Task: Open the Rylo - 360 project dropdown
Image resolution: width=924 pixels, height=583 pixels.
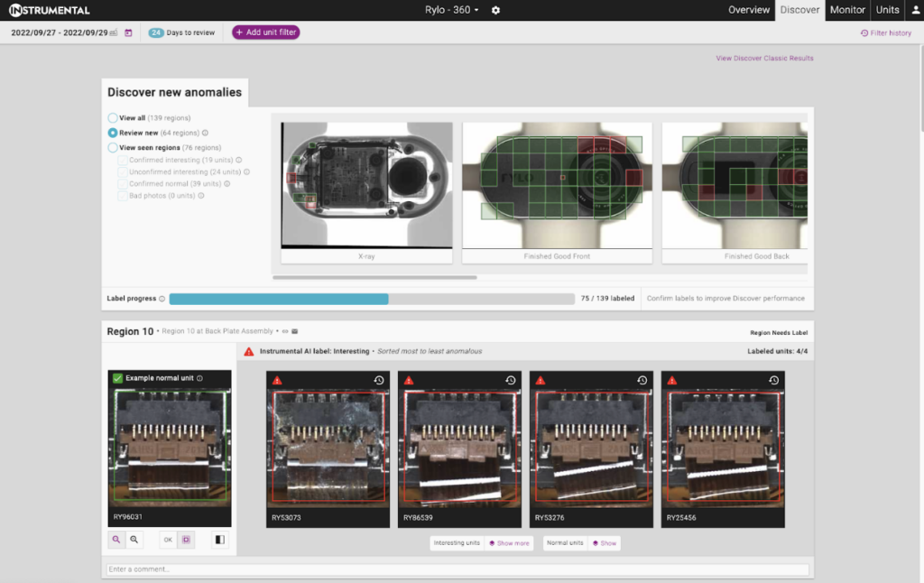Action: (x=451, y=10)
